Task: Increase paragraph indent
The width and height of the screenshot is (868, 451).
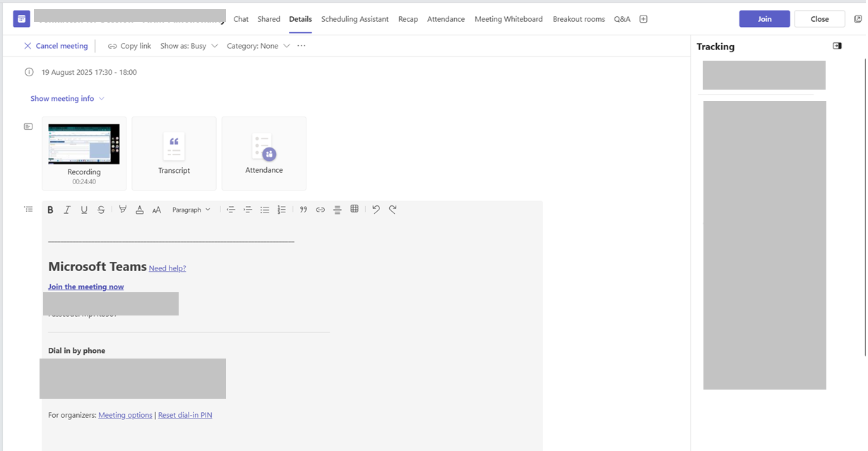Action: [x=248, y=210]
